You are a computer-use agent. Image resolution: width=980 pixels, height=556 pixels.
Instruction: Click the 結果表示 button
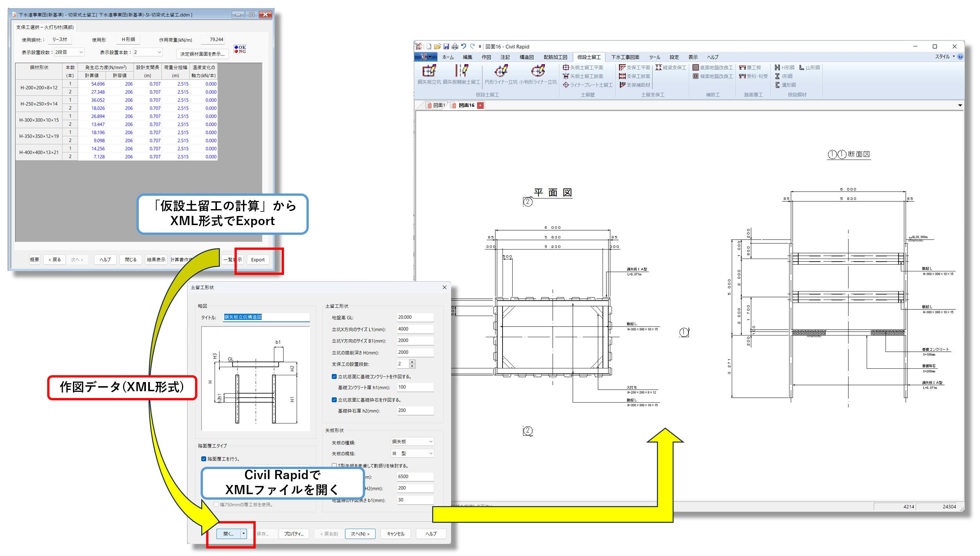(156, 260)
